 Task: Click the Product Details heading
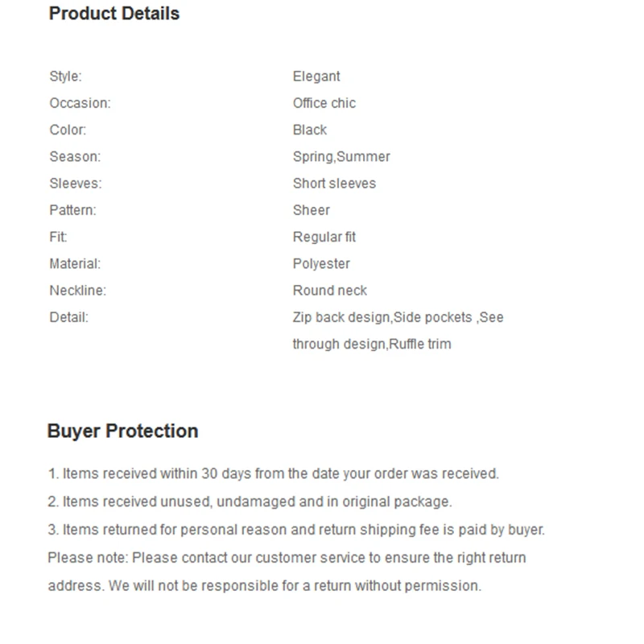click(x=114, y=14)
